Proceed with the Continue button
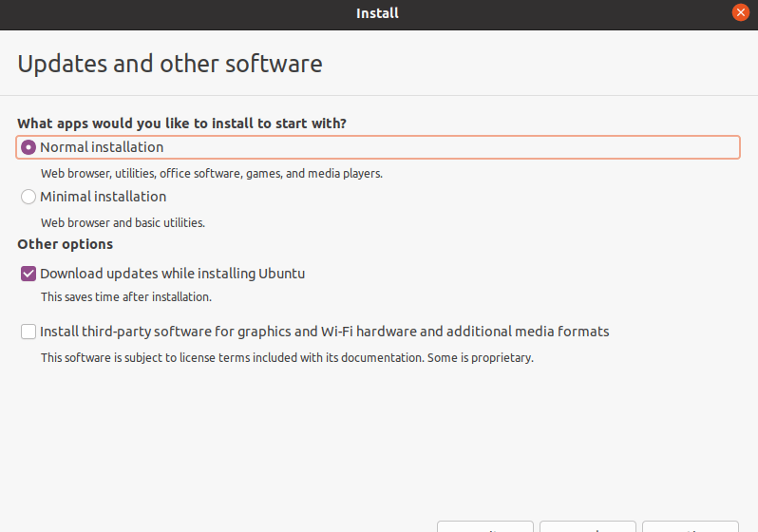Viewport: 758px width, 532px height. (x=691, y=526)
